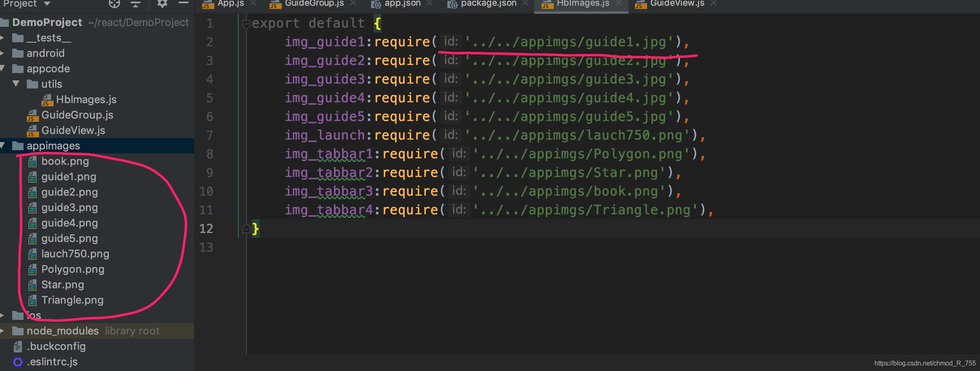Expand the ios folder arrow
The width and height of the screenshot is (980, 371).
pos(2,315)
